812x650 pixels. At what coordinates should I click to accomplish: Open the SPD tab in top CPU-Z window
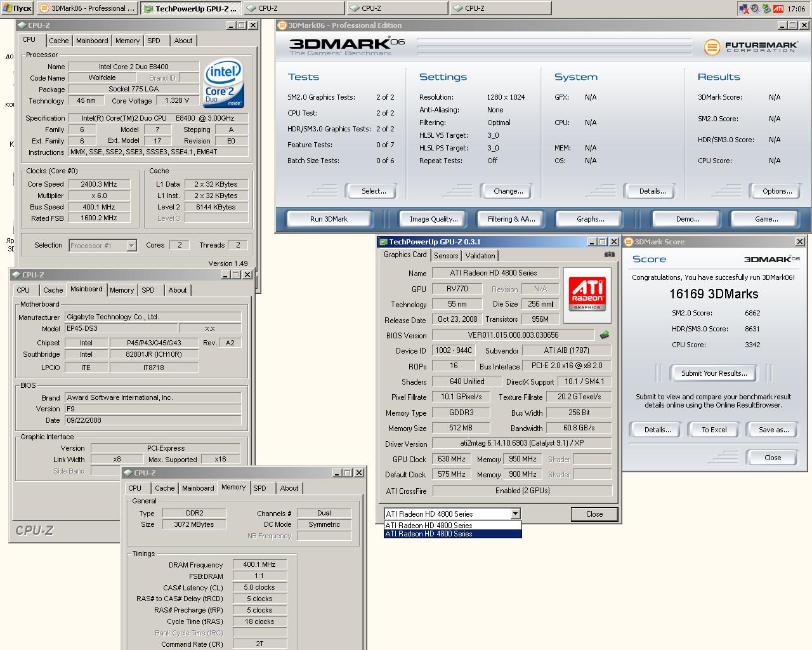(154, 41)
